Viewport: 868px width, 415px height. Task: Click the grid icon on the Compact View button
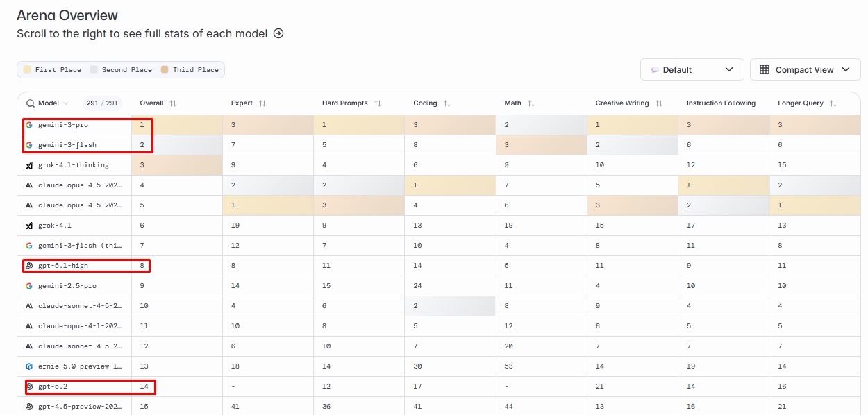point(766,69)
